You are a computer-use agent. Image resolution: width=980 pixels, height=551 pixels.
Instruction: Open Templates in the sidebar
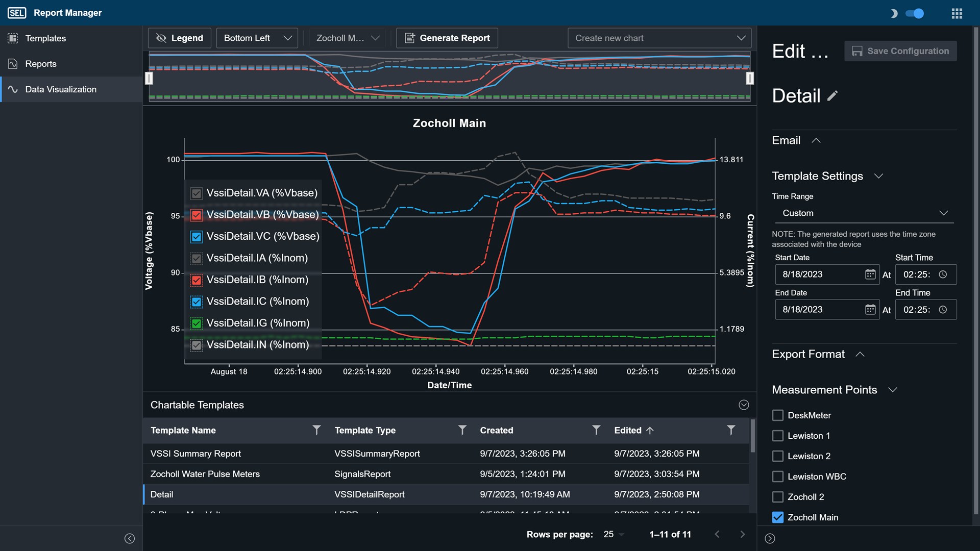point(45,38)
